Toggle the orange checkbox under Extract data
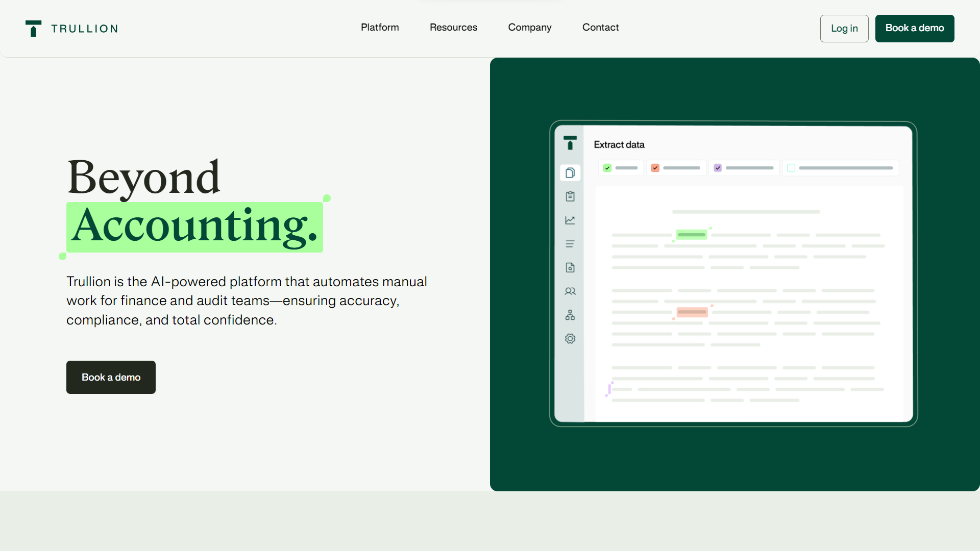 tap(655, 168)
